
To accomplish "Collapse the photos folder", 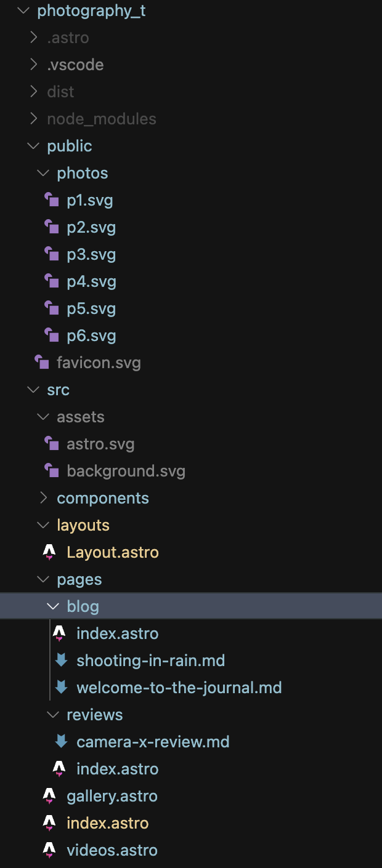I will click(x=43, y=173).
